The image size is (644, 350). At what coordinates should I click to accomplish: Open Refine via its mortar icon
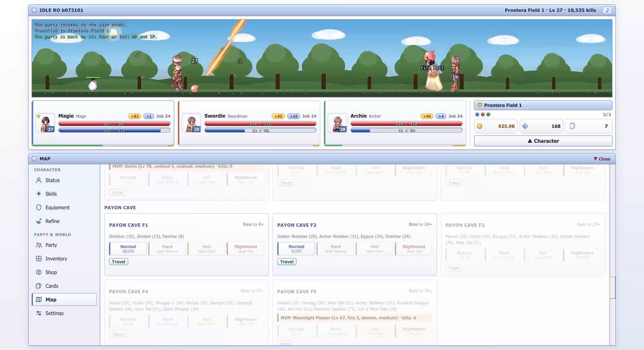[x=39, y=221]
